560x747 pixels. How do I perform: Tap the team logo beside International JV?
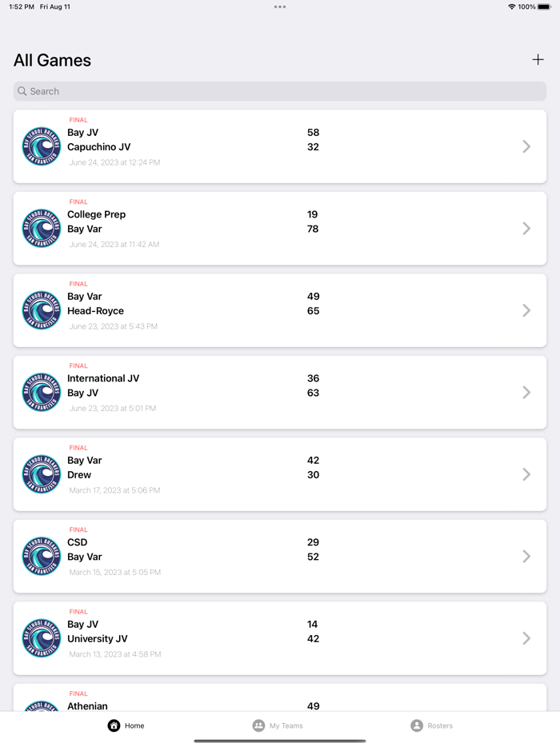click(x=41, y=392)
